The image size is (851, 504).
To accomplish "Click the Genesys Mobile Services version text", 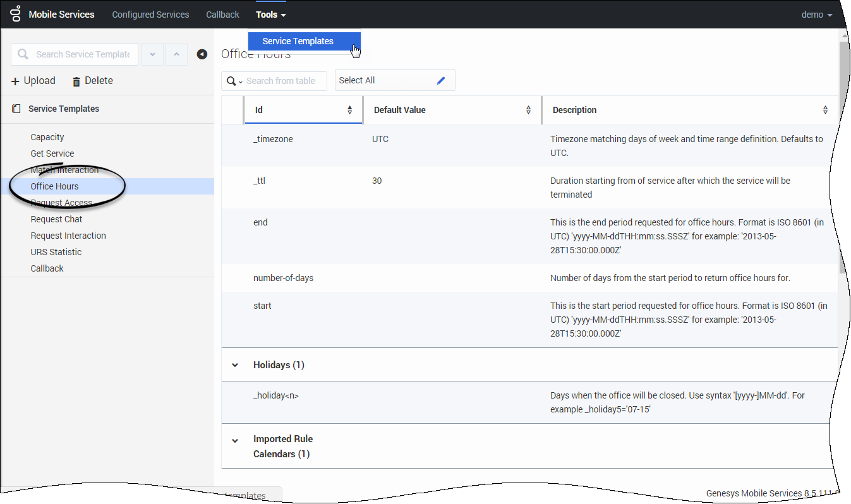I will coord(772,493).
